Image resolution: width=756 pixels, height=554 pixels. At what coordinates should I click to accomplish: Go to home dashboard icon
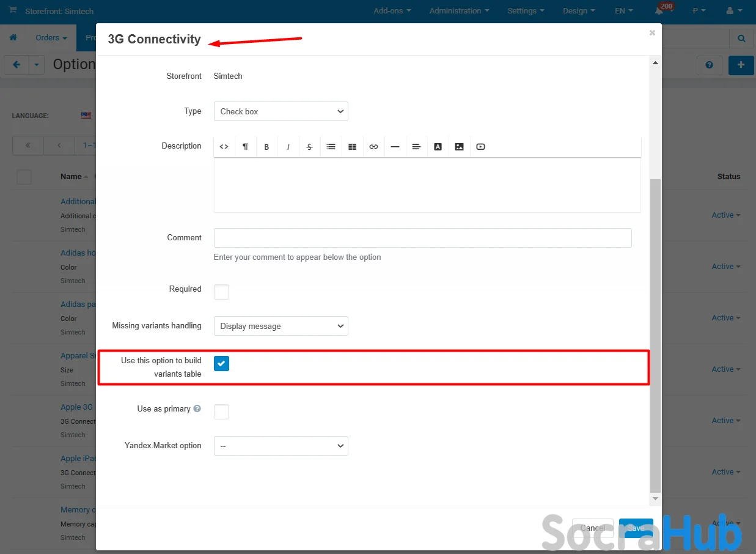tap(13, 38)
